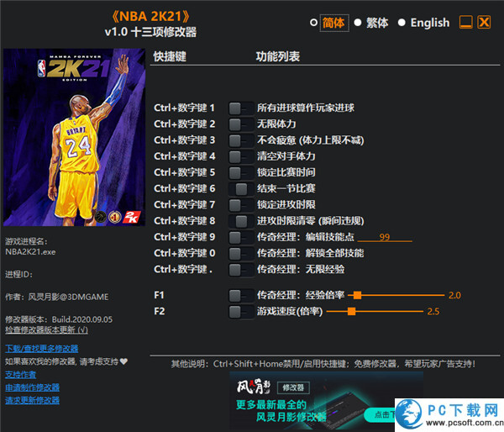Toggle the 不会疲惫 option
The width and height of the screenshot is (504, 432).
coord(241,140)
